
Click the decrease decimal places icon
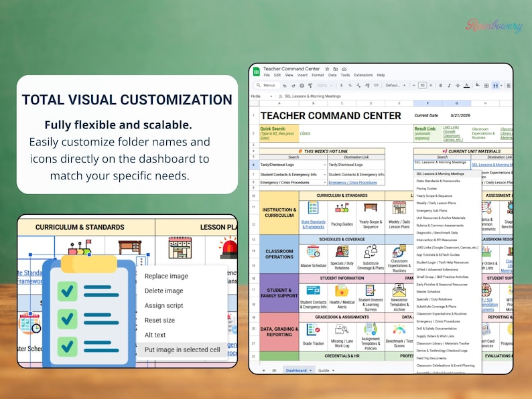coord(358,86)
